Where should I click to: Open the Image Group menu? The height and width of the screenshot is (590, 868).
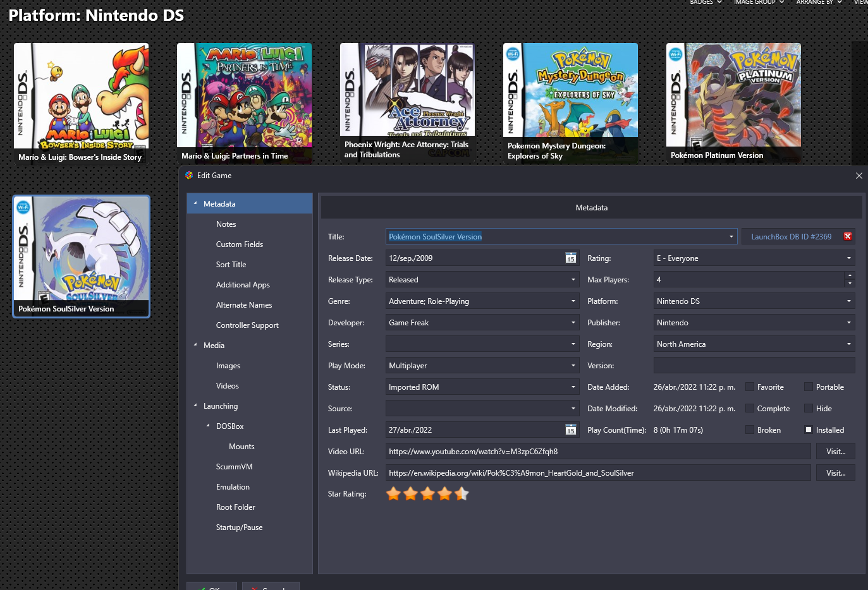[759, 2]
